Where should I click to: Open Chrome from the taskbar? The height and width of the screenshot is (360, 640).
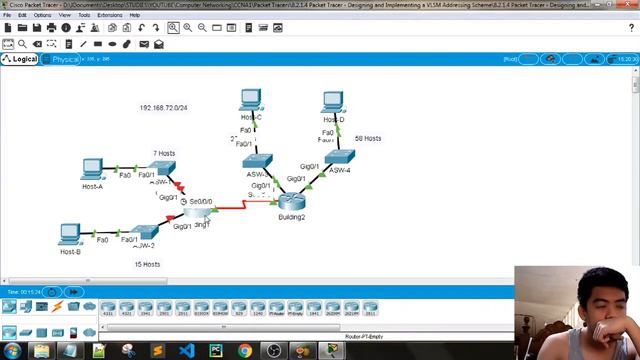tap(245, 351)
